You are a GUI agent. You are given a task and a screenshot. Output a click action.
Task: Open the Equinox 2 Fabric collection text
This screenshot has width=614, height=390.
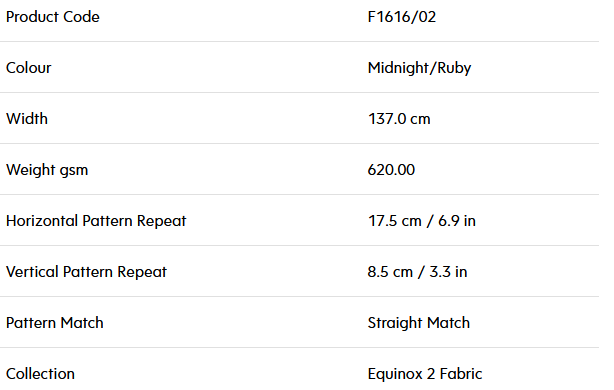pyautogui.click(x=425, y=374)
